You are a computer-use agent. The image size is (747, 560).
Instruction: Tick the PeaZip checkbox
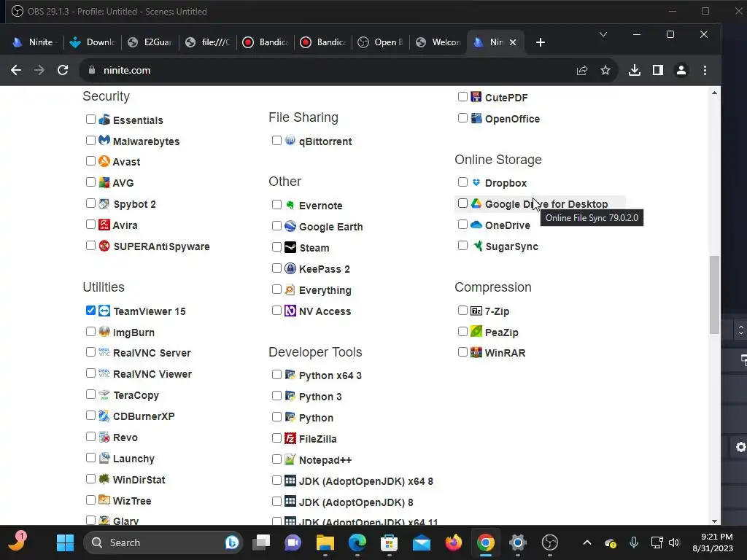click(462, 332)
